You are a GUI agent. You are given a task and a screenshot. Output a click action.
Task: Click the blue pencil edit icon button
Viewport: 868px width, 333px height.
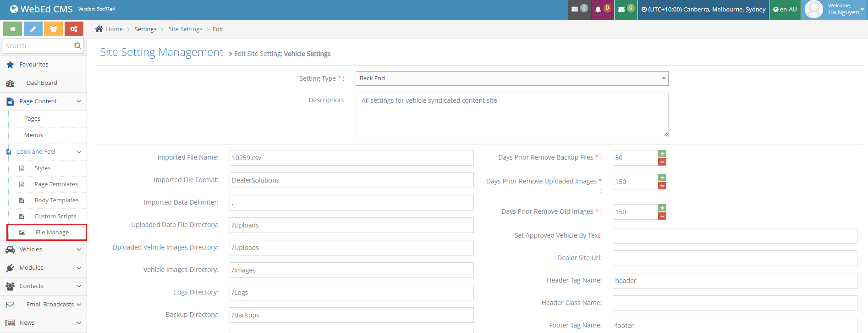(x=33, y=29)
